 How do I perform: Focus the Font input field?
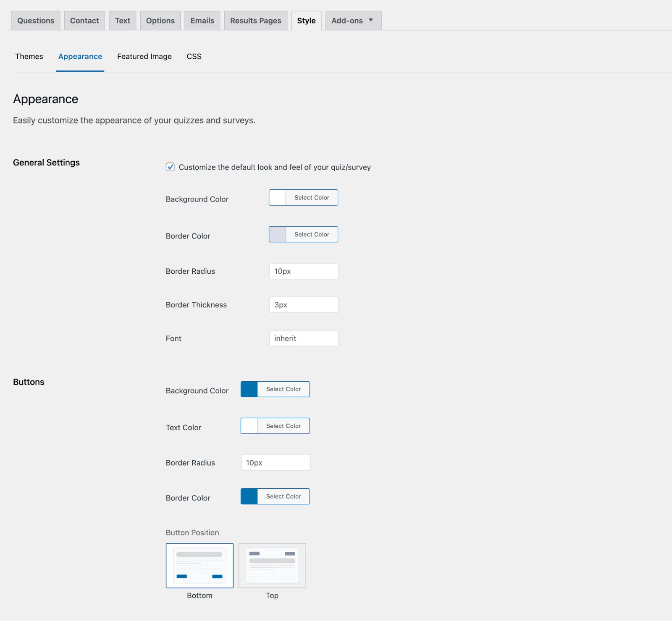[x=304, y=338]
